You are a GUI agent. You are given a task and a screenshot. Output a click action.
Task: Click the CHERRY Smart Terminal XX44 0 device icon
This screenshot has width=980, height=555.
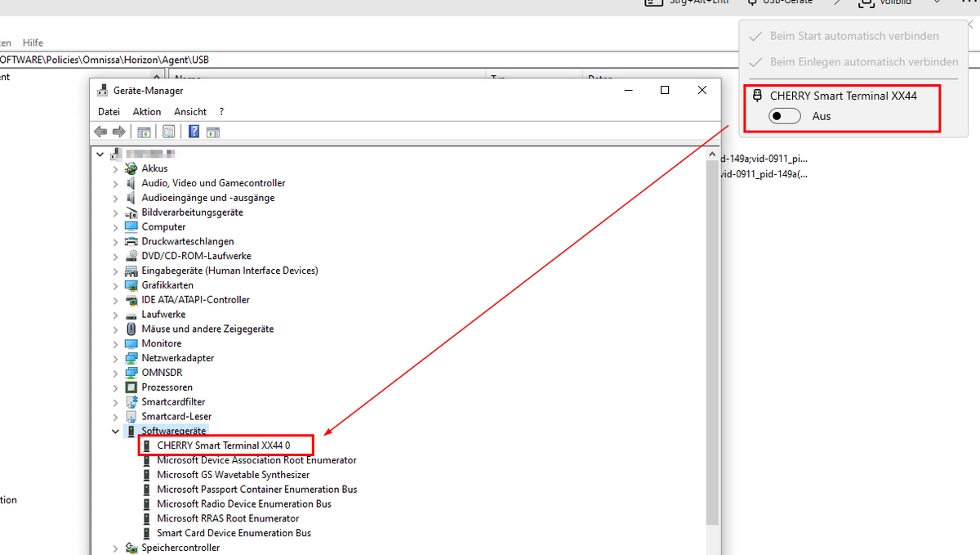coord(147,445)
